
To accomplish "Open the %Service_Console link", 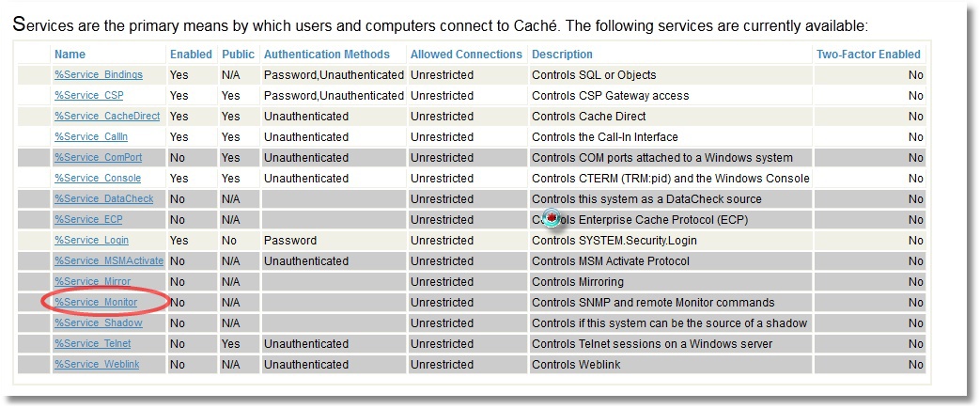I will click(98, 179).
